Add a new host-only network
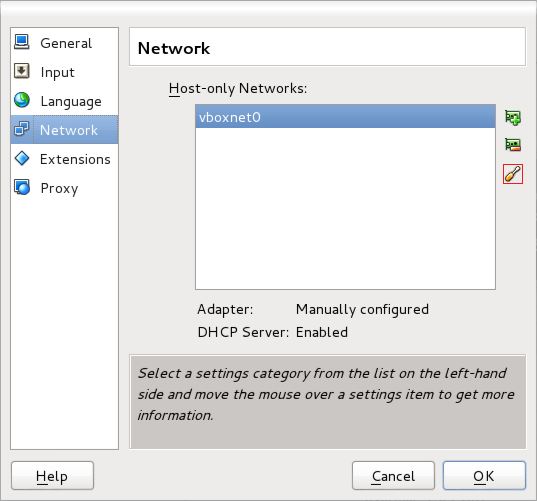This screenshot has width=537, height=501. coord(513,118)
